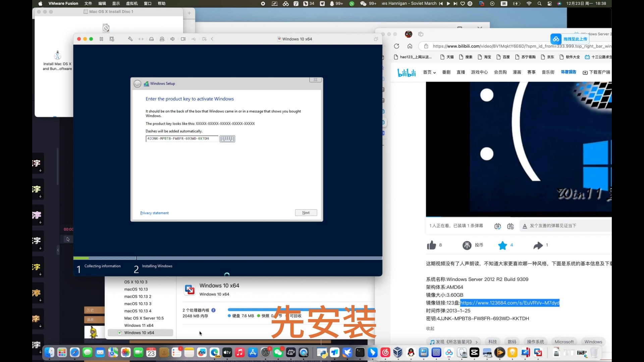Viewport: 644px width, 362px height.
Task: Open the 文件 menu in the menu bar
Action: tap(88, 3)
